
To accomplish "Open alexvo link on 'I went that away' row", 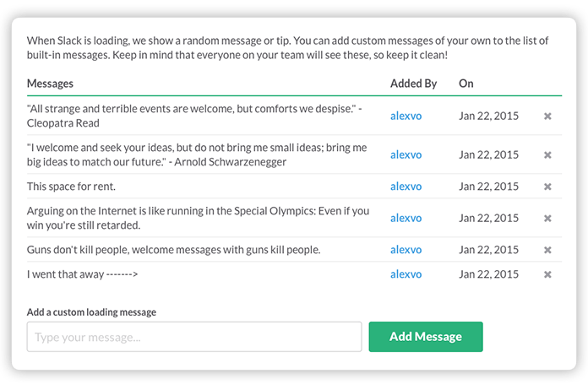I will [x=406, y=274].
